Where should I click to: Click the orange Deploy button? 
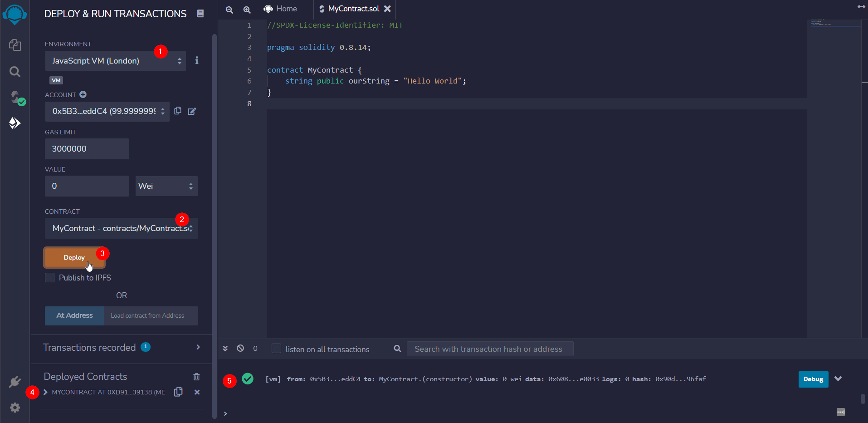click(x=74, y=257)
